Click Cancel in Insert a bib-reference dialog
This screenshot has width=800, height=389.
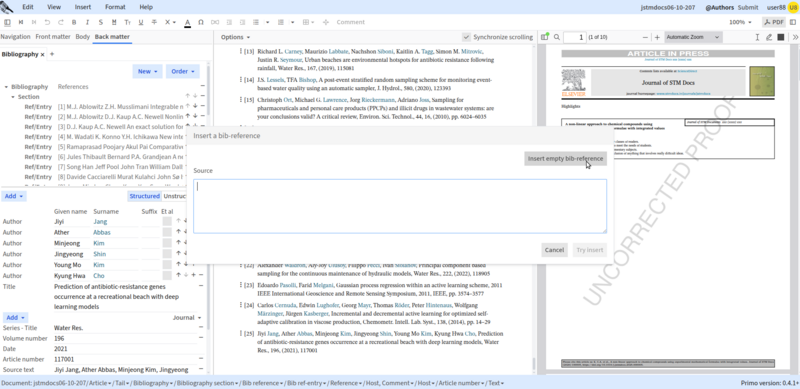point(554,250)
